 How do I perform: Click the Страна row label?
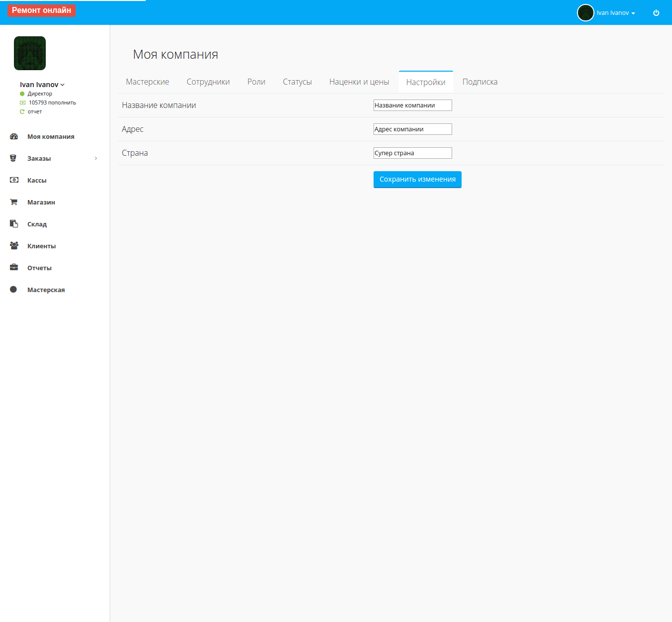pyautogui.click(x=135, y=153)
